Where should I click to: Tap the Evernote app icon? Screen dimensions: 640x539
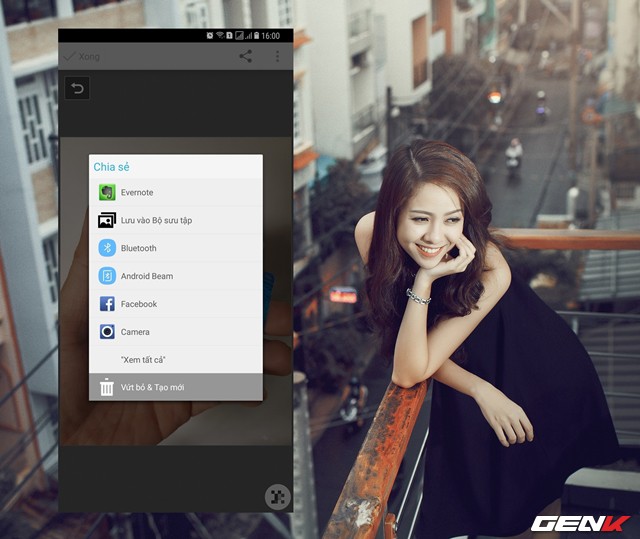(x=107, y=192)
